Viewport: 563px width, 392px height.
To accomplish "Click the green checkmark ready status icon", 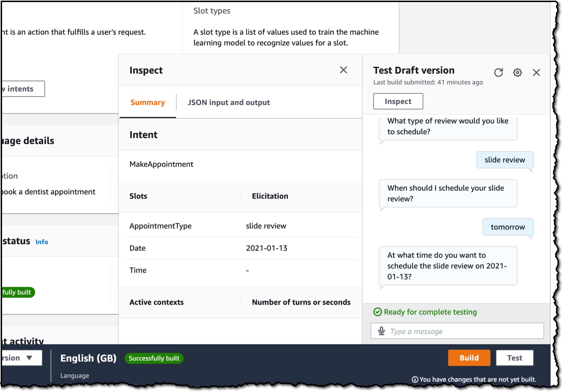I will click(x=377, y=312).
